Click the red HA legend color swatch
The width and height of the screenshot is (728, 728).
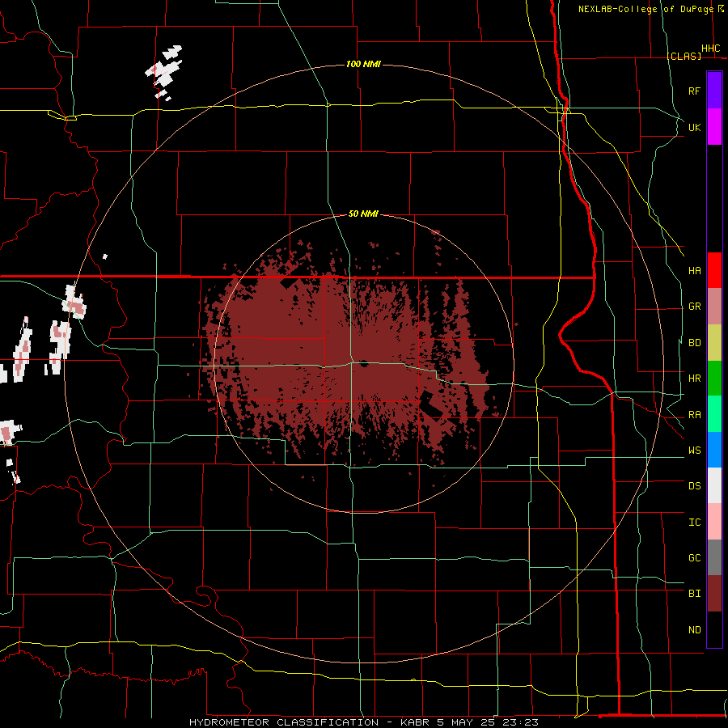(714, 270)
